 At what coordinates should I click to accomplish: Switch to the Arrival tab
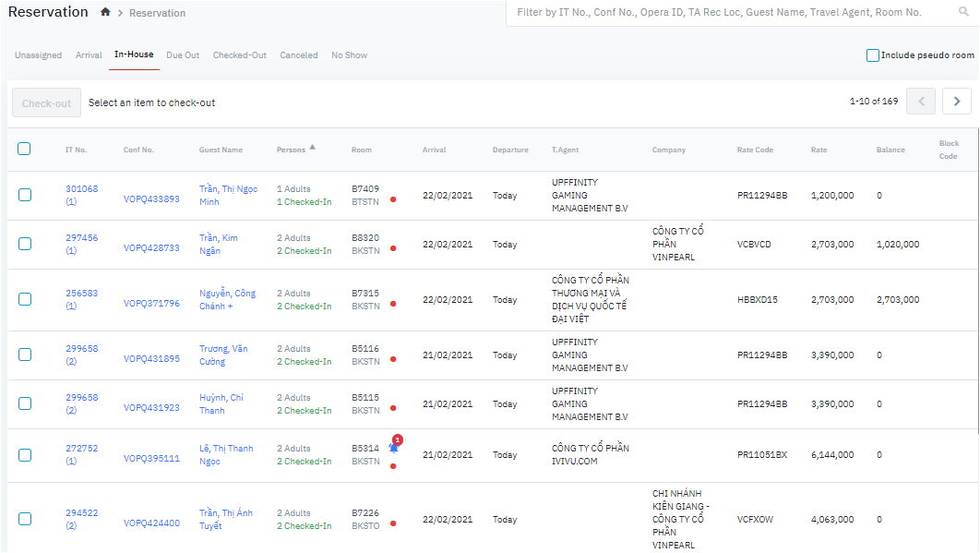click(x=89, y=55)
